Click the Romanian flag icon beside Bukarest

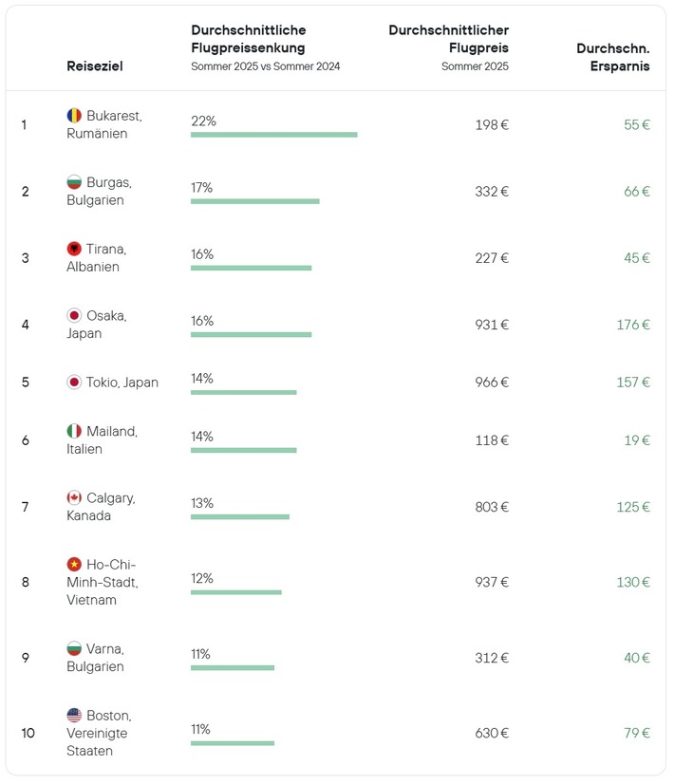(74, 116)
